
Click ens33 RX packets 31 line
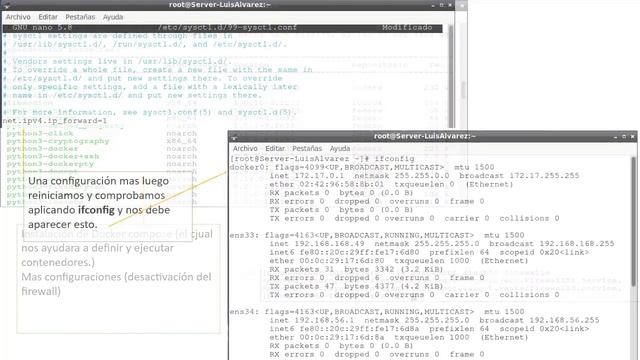(x=356, y=269)
